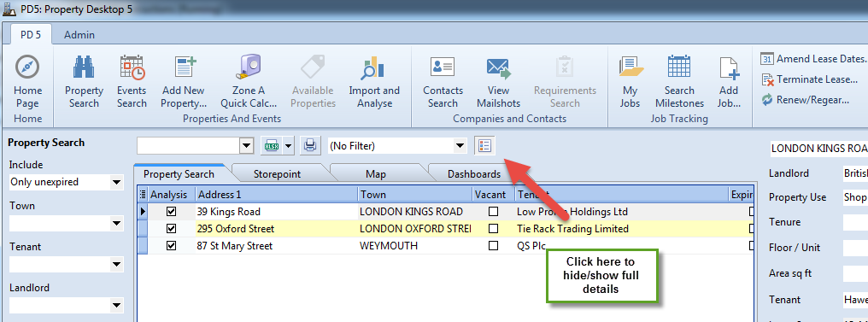Screen dimensions: 868x322
Task: Toggle Analysis checkbox for 295 Oxford Street
Action: click(171, 229)
